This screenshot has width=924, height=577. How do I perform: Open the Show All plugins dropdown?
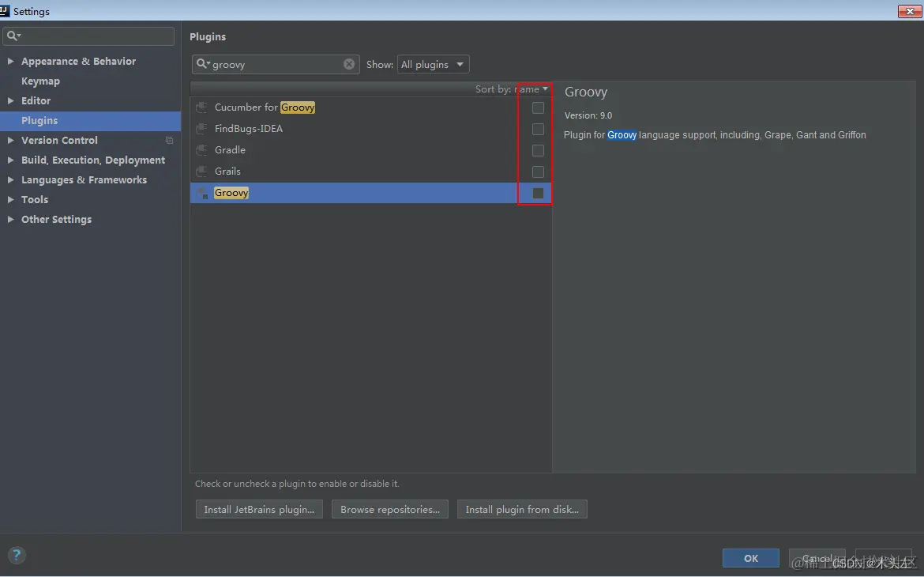[x=433, y=64]
